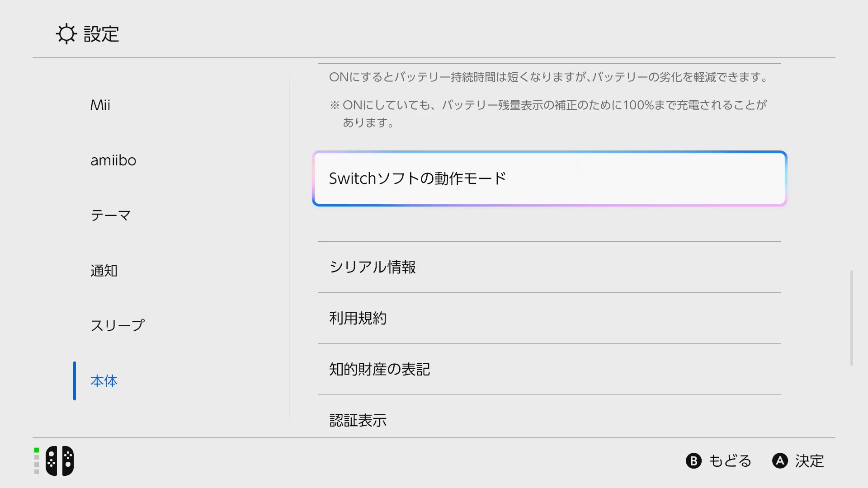
Task: Click the controller battery indicator
Action: point(36,460)
